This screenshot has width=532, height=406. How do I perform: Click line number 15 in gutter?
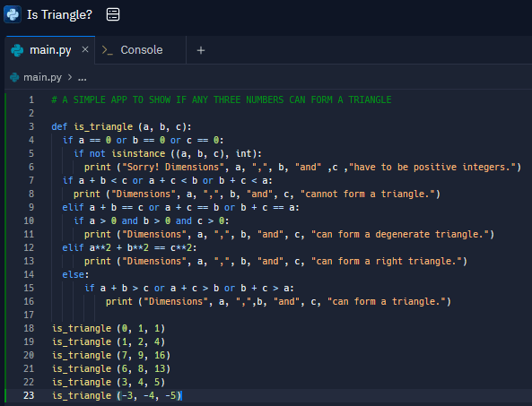[30, 288]
